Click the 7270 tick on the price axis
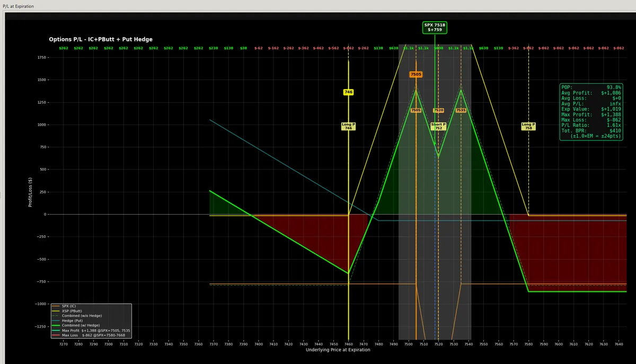Image resolution: width=636 pixels, height=364 pixels. pos(63,344)
